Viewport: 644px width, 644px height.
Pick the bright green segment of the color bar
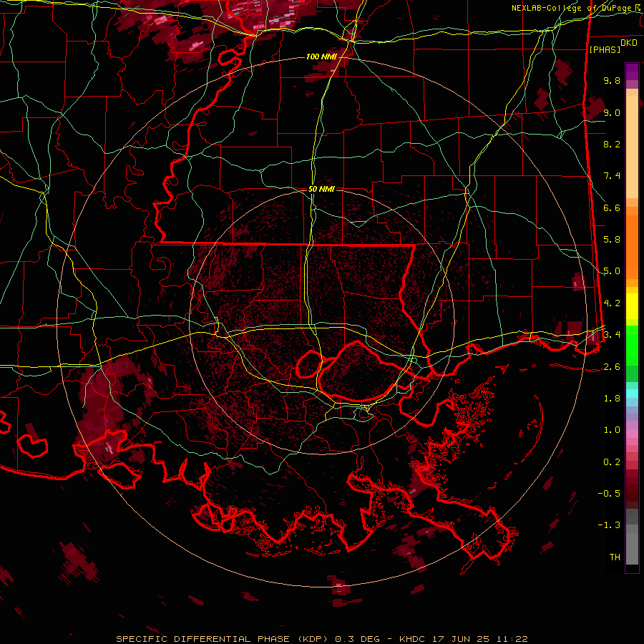point(632,345)
